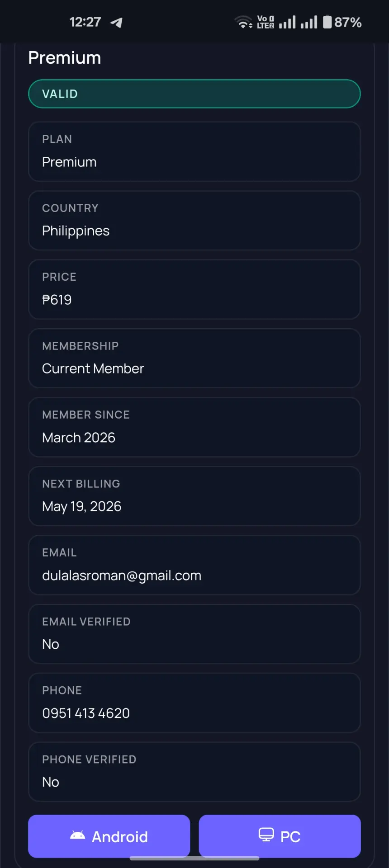Tap the Next Billing May 19 card
389x868 pixels.
tap(194, 496)
